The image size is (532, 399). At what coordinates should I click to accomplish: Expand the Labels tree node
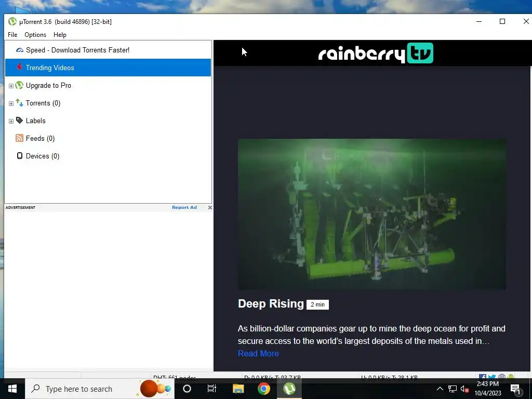click(11, 121)
